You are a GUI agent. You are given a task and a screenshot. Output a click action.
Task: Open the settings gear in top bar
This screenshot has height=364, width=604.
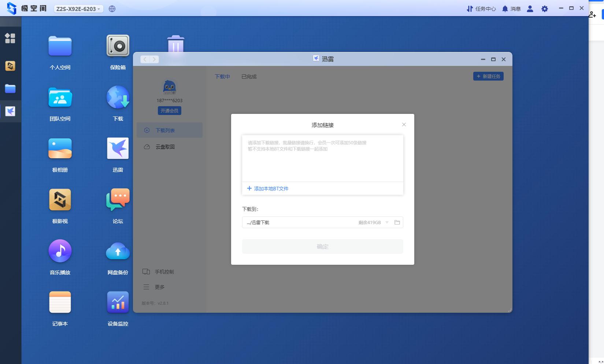[x=545, y=9]
